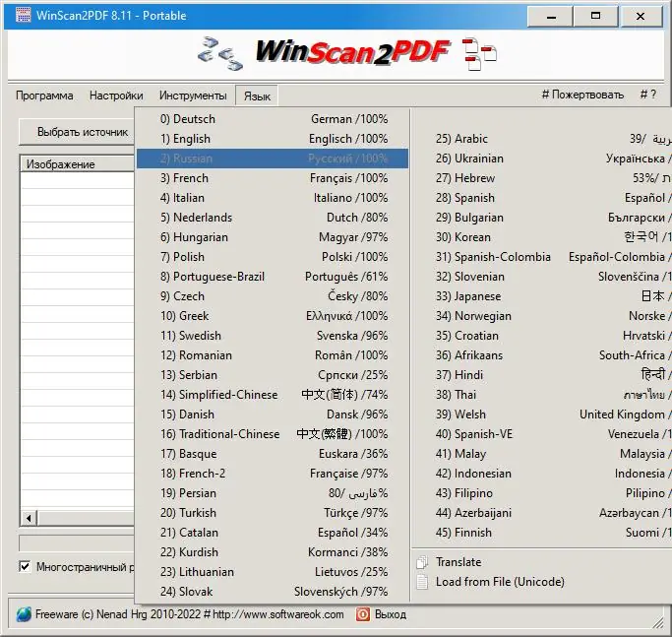Image resolution: width=672 pixels, height=637 pixels.
Task: Select 17) Basque language
Action: 273,454
